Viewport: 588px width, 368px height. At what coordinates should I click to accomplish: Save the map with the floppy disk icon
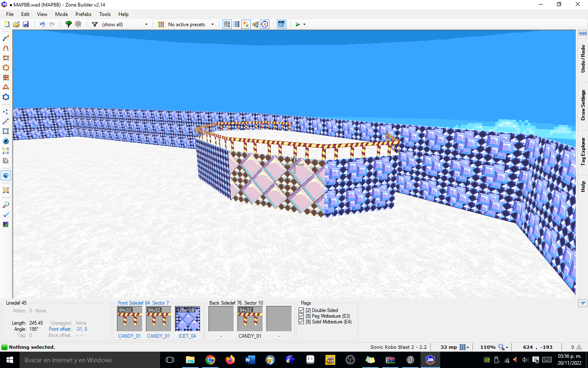tap(26, 25)
